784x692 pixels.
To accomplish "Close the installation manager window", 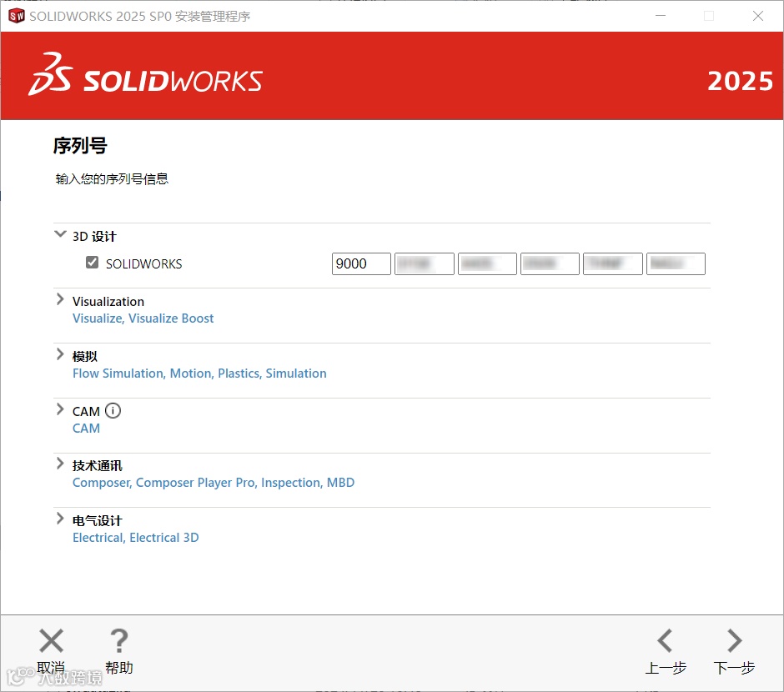I will 758,16.
